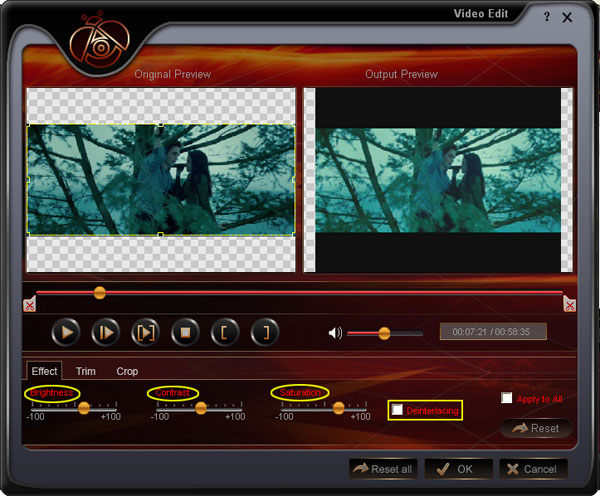Mute audio via the speaker icon

tap(335, 333)
